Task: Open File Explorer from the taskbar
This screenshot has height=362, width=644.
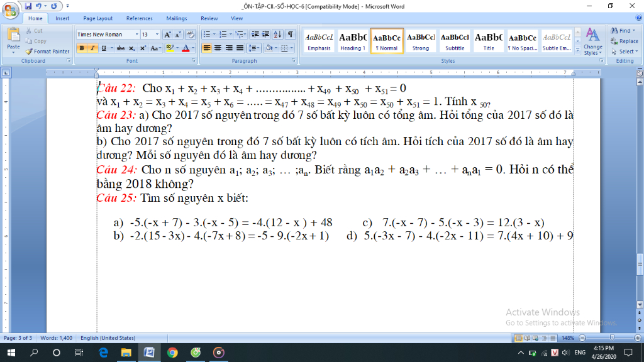Action: (x=126, y=353)
